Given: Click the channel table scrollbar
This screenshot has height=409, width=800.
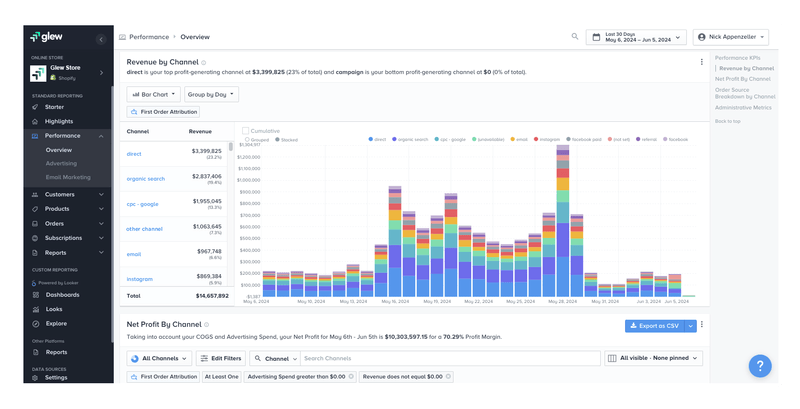Looking at the screenshot, I should click(231, 147).
